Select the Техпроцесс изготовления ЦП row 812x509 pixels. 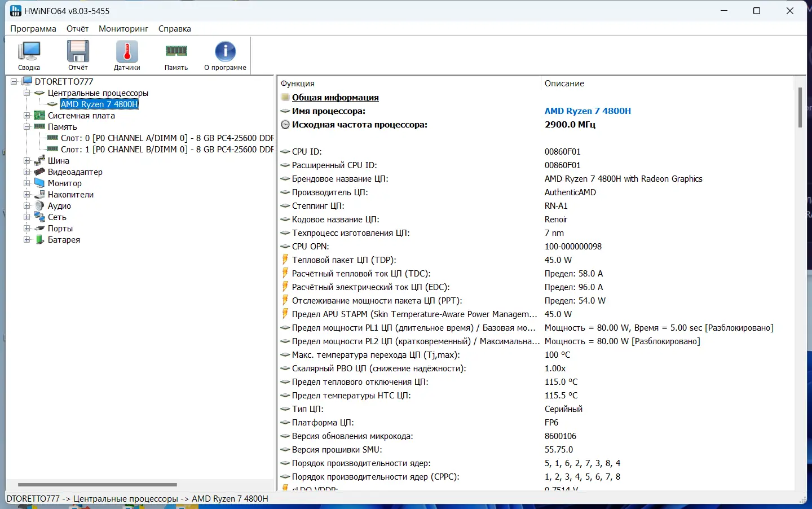pyautogui.click(x=536, y=232)
